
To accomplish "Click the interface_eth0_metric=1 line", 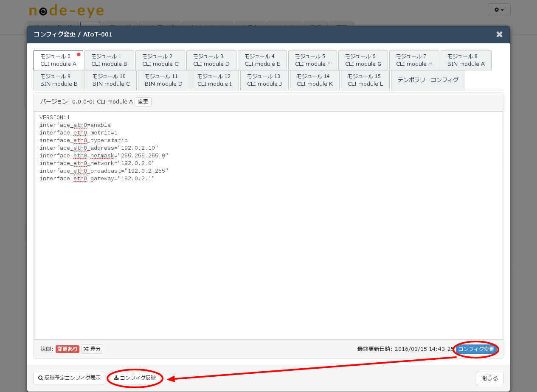I will tap(79, 133).
